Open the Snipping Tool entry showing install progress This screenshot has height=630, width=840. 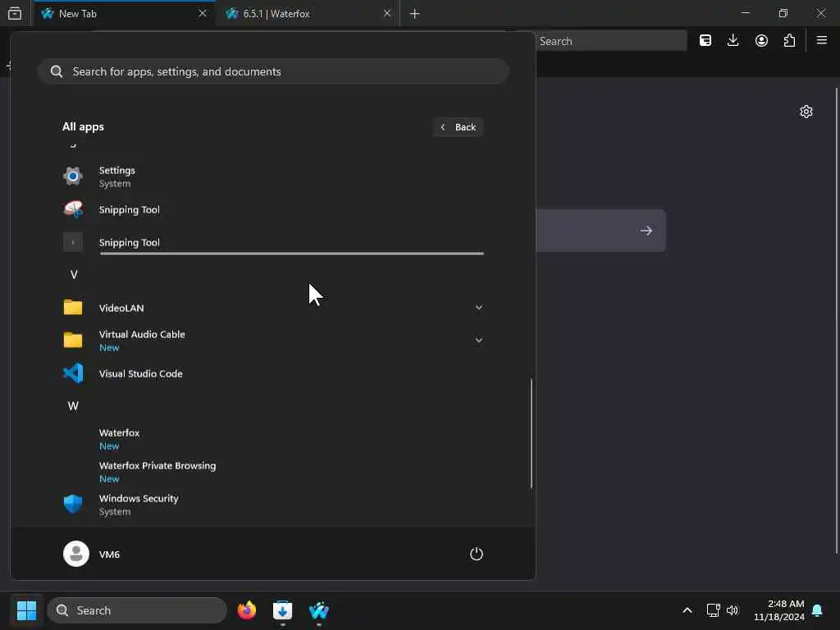tap(272, 242)
